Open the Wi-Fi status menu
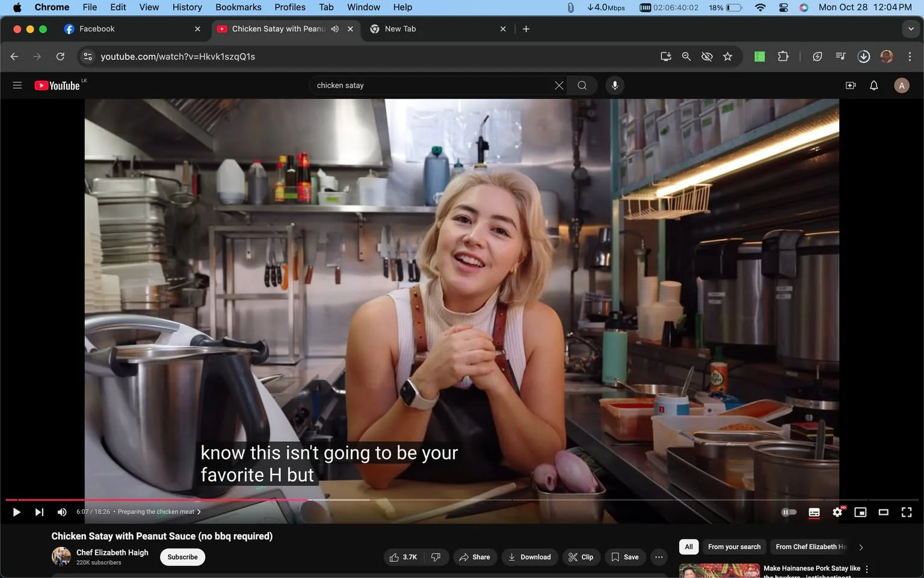Screen dimensions: 924x578 pyautogui.click(x=760, y=7)
